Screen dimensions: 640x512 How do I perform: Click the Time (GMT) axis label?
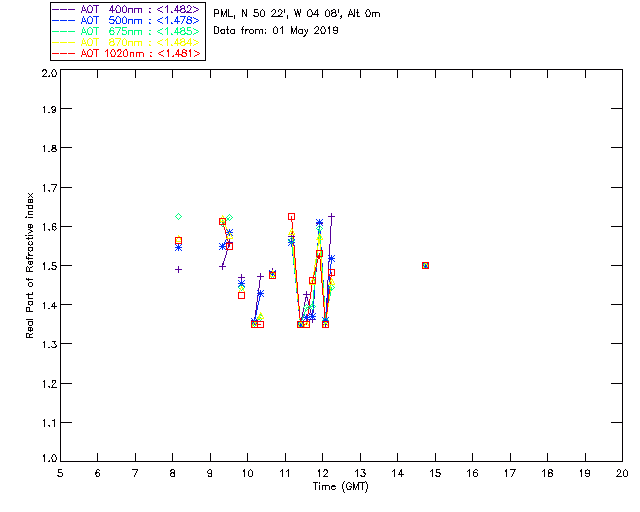tap(340, 487)
